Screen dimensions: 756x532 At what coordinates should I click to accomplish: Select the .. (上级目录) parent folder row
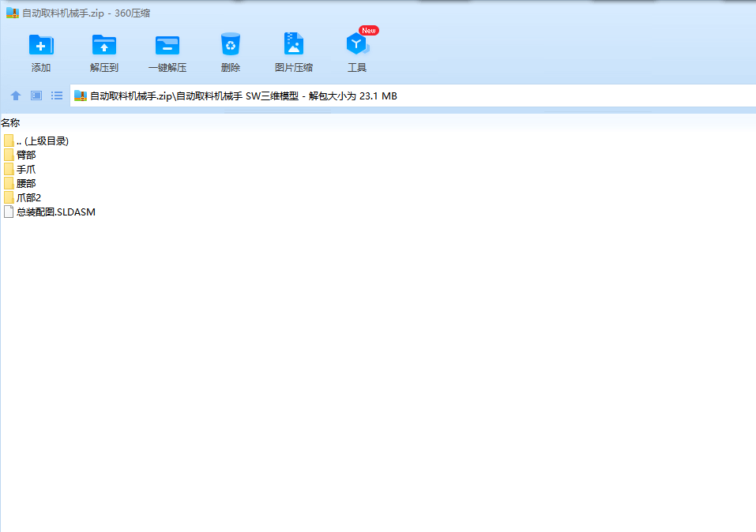(x=36, y=140)
